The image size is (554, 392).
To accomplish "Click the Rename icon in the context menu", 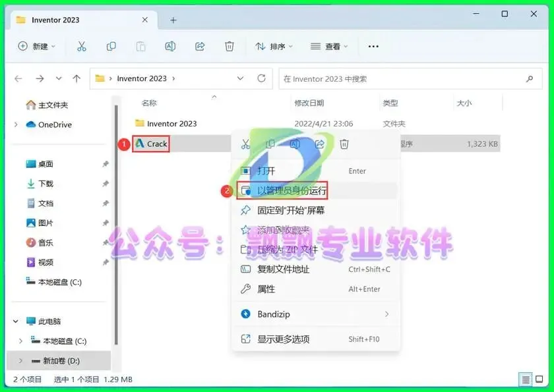I will [x=295, y=144].
